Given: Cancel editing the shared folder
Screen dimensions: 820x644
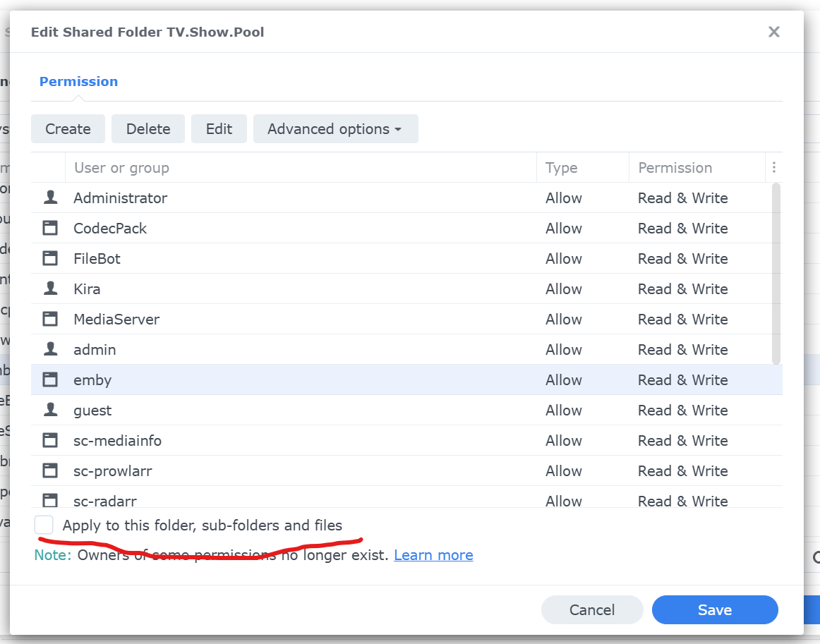Looking at the screenshot, I should (592, 610).
